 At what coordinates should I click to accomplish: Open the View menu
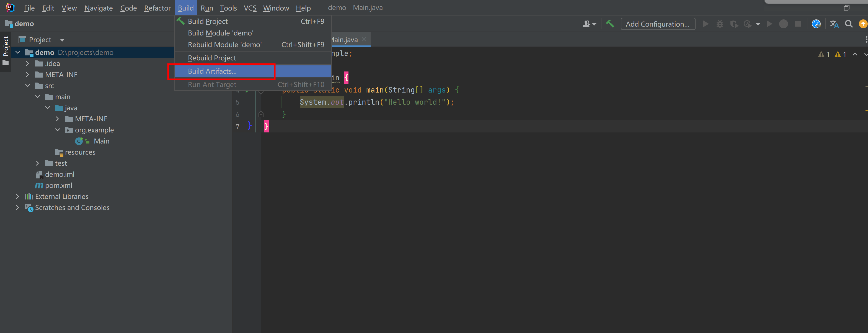(69, 8)
